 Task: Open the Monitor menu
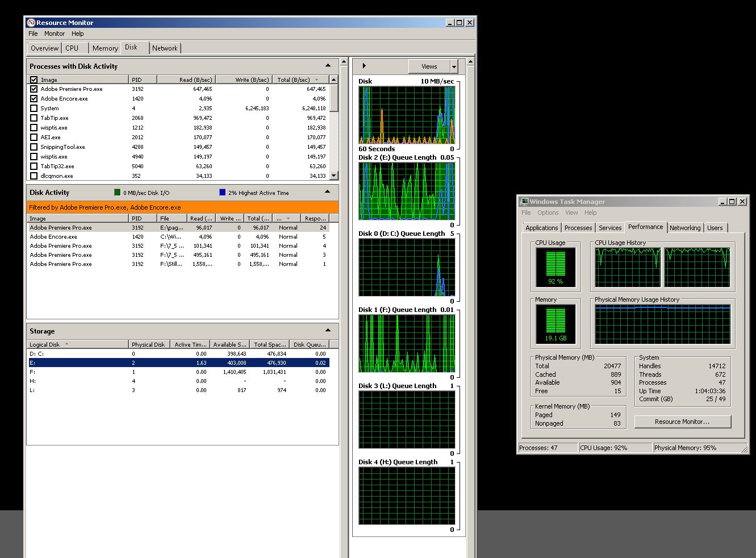(55, 34)
